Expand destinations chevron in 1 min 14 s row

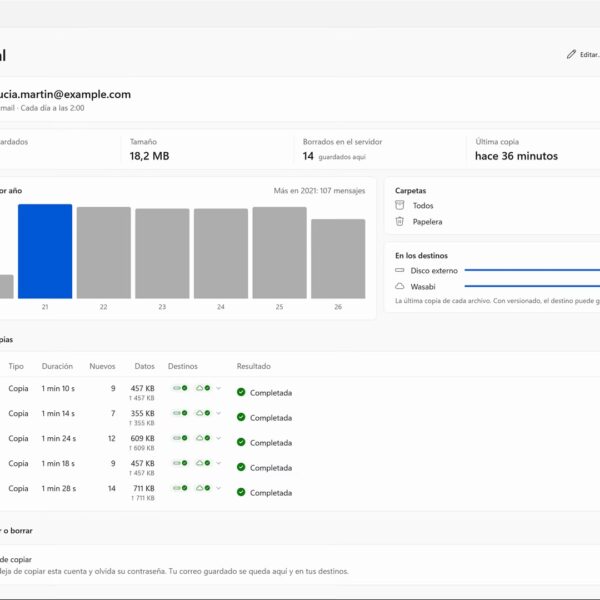pyautogui.click(x=218, y=413)
